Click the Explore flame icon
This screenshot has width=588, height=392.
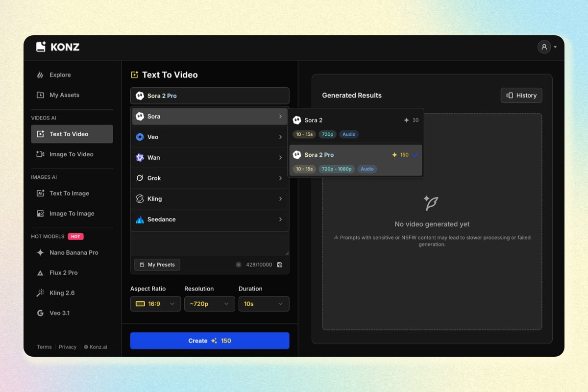point(40,75)
